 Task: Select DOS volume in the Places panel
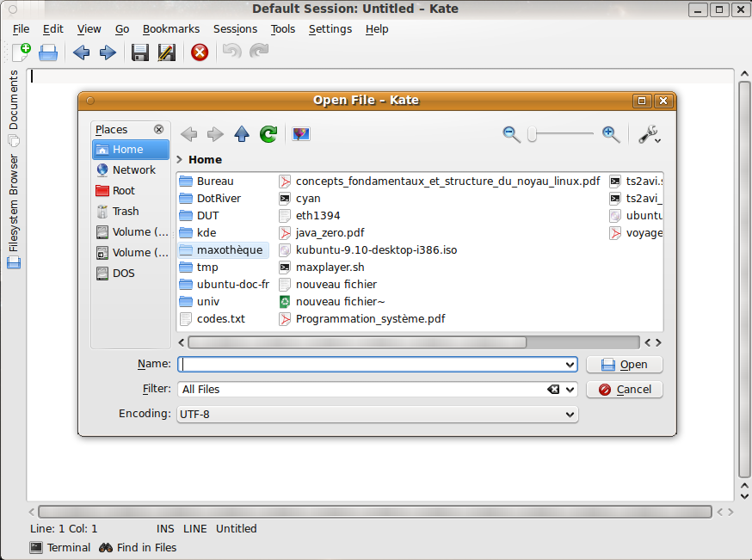click(131, 274)
